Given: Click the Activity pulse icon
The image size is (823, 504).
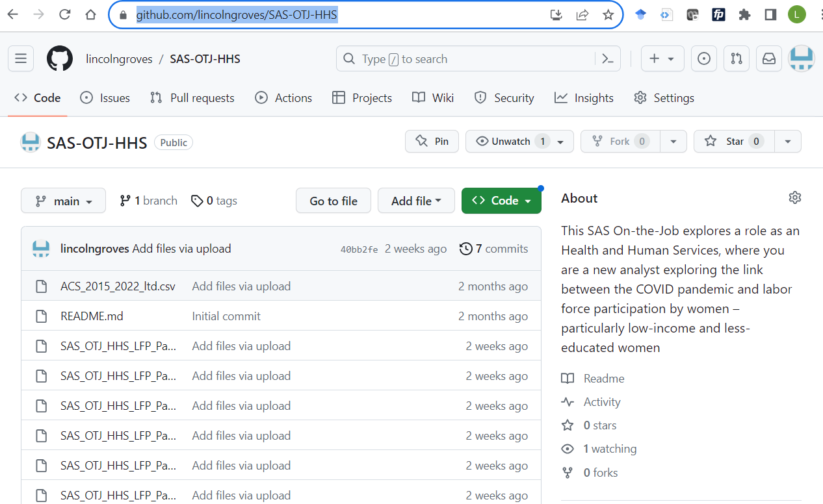Looking at the screenshot, I should click(567, 401).
